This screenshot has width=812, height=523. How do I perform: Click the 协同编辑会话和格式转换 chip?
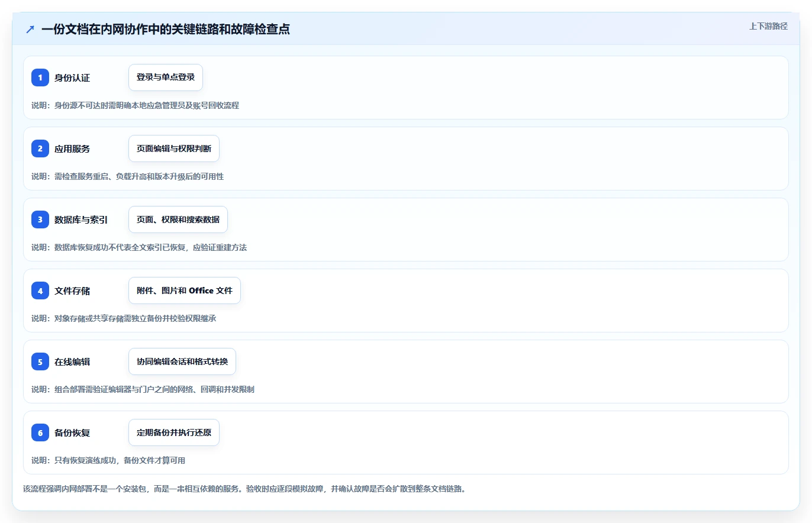182,361
